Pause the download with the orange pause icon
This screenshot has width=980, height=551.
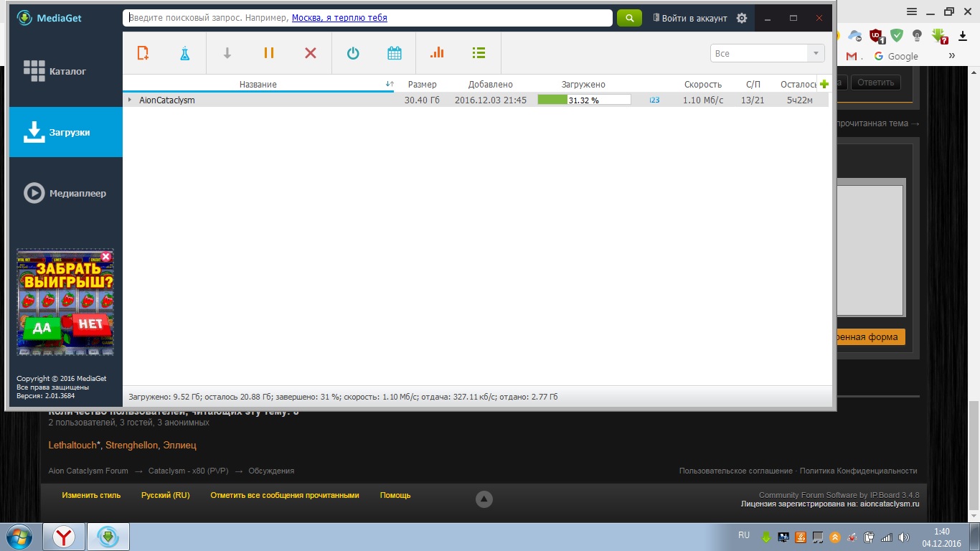point(269,52)
